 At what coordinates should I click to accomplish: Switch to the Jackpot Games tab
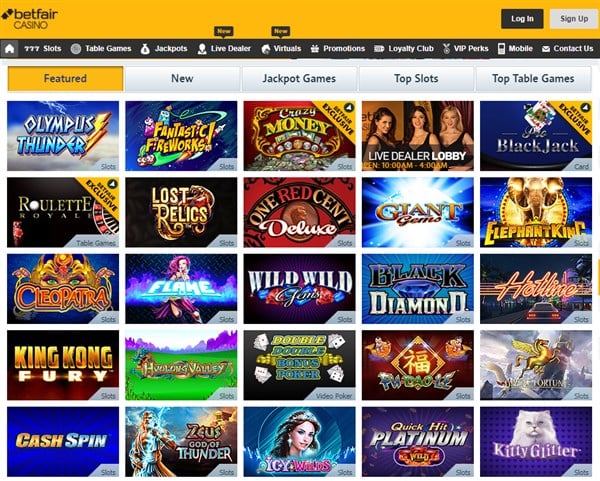tap(299, 78)
